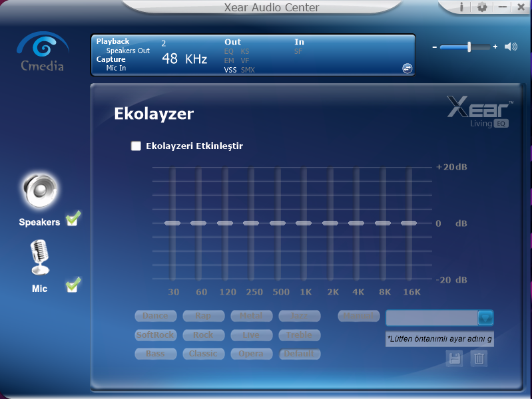Select the Metal preset
The width and height of the screenshot is (532, 399).
pyautogui.click(x=251, y=316)
